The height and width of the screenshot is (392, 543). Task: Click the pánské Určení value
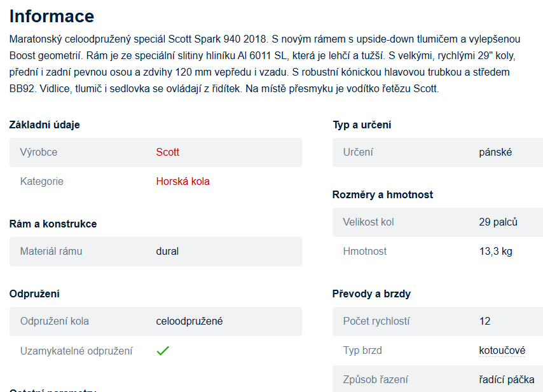[495, 152]
